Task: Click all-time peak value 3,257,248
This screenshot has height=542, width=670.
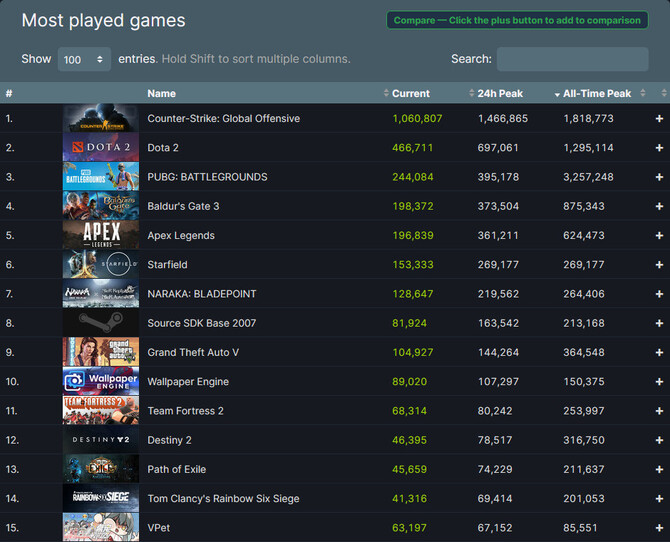Action: click(x=588, y=177)
